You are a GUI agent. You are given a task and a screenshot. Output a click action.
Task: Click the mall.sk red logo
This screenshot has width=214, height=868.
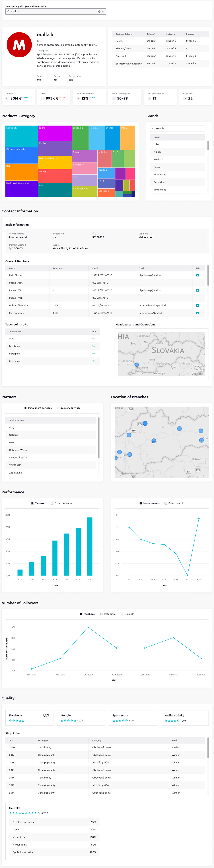tap(20, 45)
